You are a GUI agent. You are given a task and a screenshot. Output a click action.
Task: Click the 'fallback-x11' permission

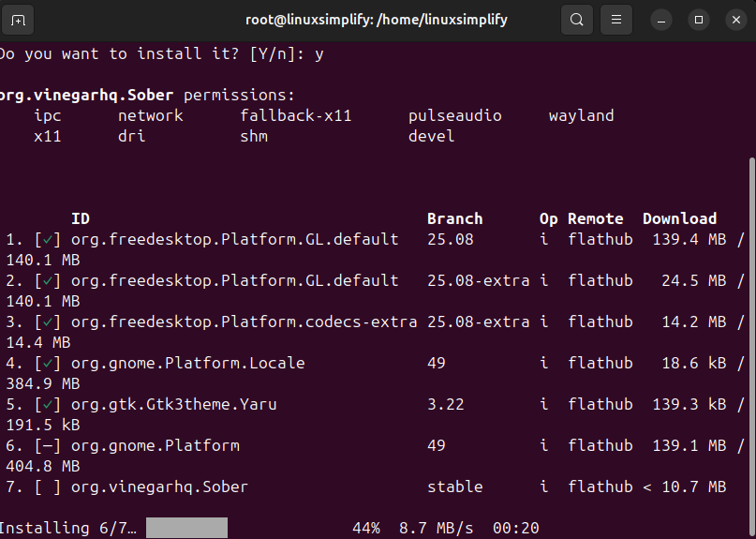click(x=295, y=116)
